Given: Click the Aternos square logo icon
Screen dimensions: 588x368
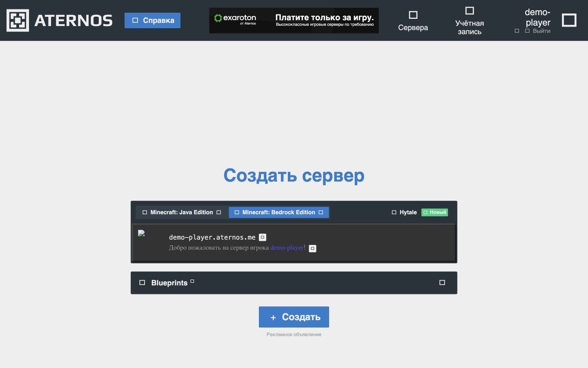Looking at the screenshot, I should (x=18, y=20).
